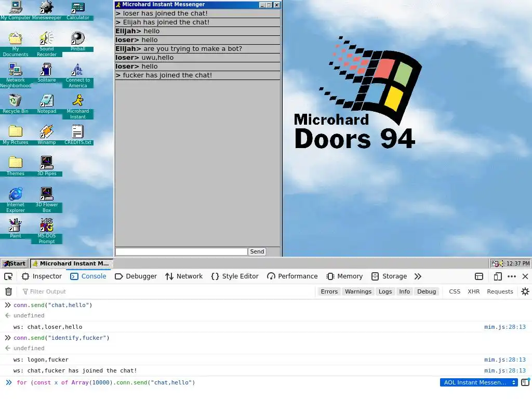Screen dimensions: 532x399
Task: Activate the element picker icon in devtools
Action: pyautogui.click(x=8, y=276)
